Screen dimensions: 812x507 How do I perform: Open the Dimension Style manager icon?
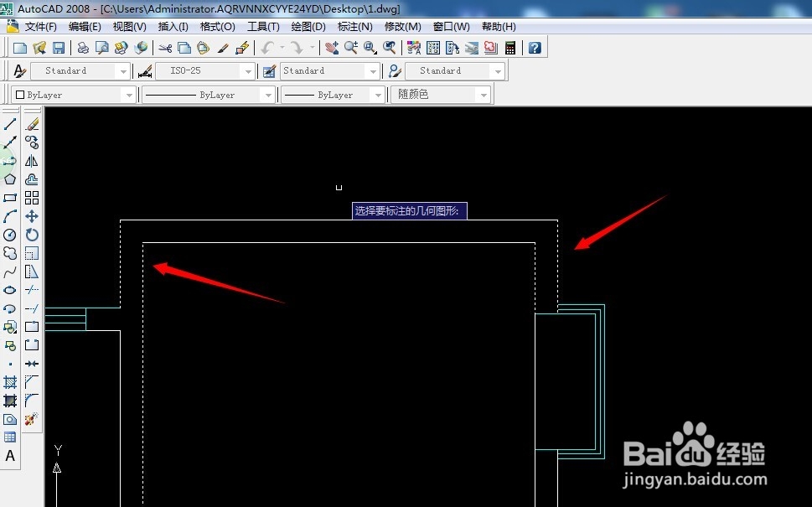pyautogui.click(x=144, y=71)
